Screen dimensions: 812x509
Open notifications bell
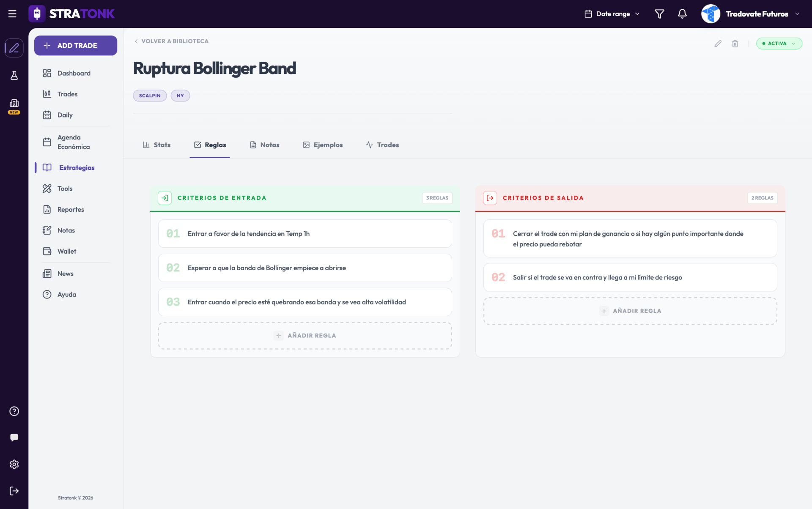point(682,14)
